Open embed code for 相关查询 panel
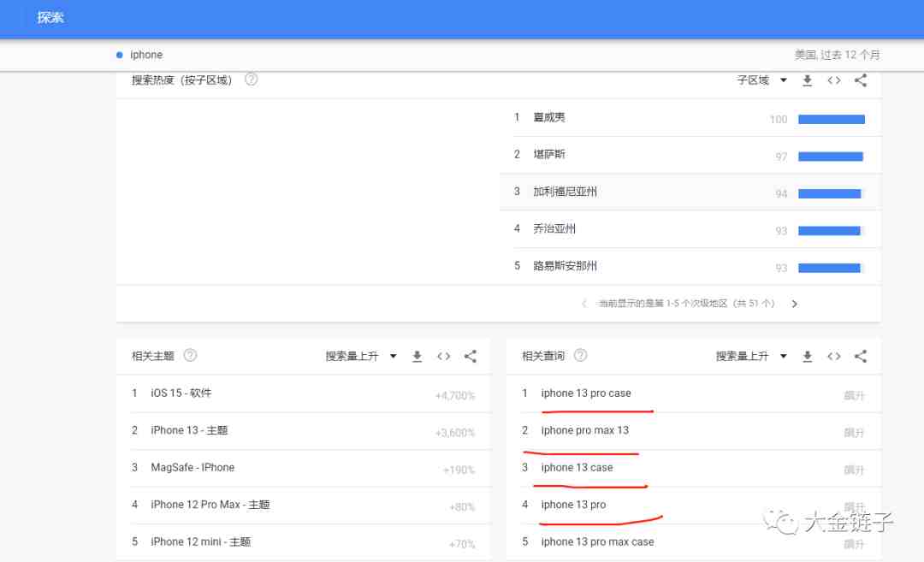 [x=833, y=357]
